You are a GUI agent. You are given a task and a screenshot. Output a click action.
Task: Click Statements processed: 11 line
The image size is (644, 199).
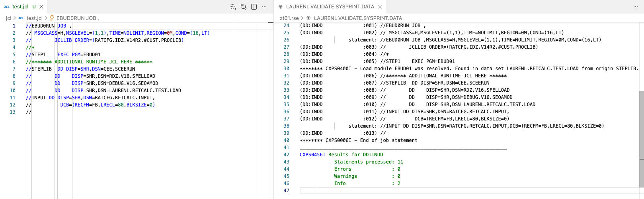coord(369,162)
